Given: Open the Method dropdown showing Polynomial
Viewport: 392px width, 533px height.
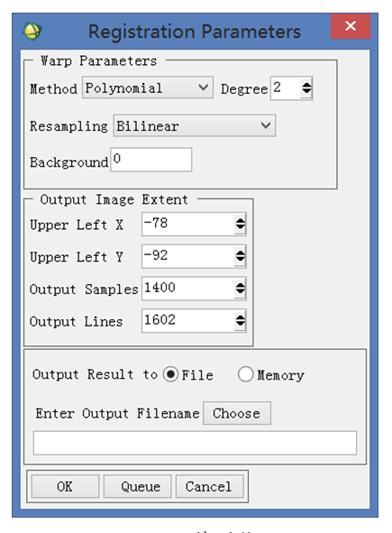Looking at the screenshot, I should [x=148, y=88].
